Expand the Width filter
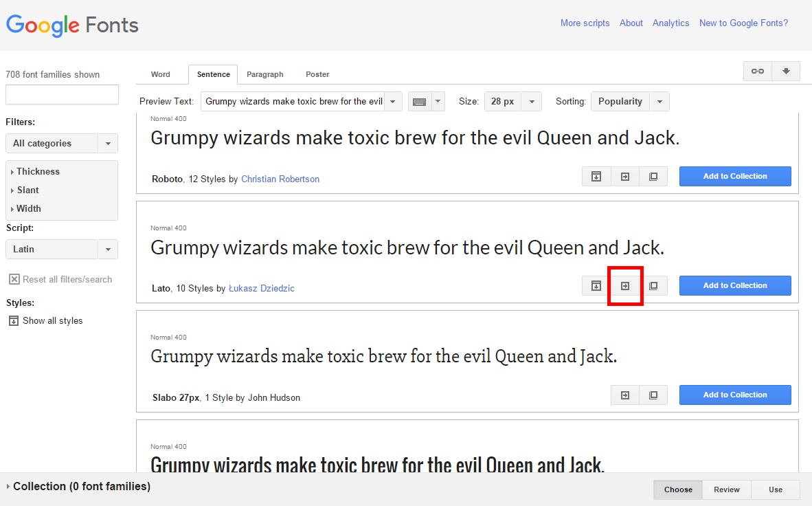Image resolution: width=812 pixels, height=506 pixels. coord(26,209)
